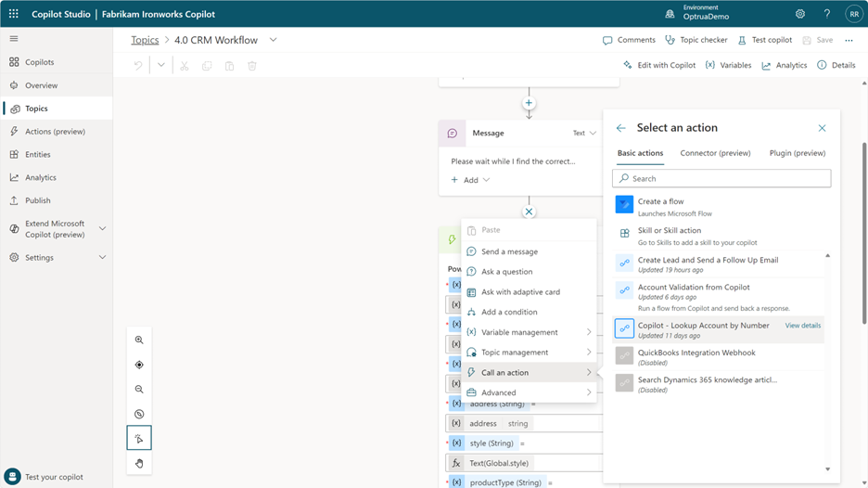Expand Advanced submenu
The image size is (868, 488).
click(x=529, y=392)
